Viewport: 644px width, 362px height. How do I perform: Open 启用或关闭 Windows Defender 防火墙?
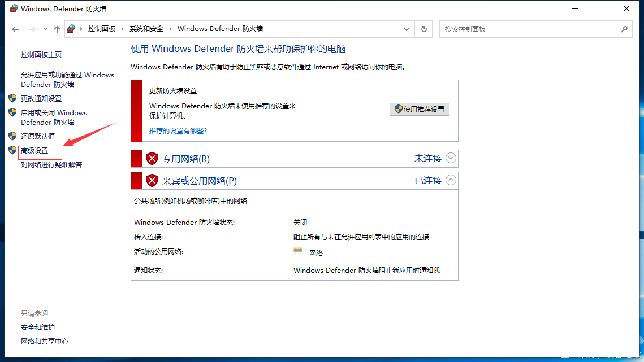coord(54,117)
